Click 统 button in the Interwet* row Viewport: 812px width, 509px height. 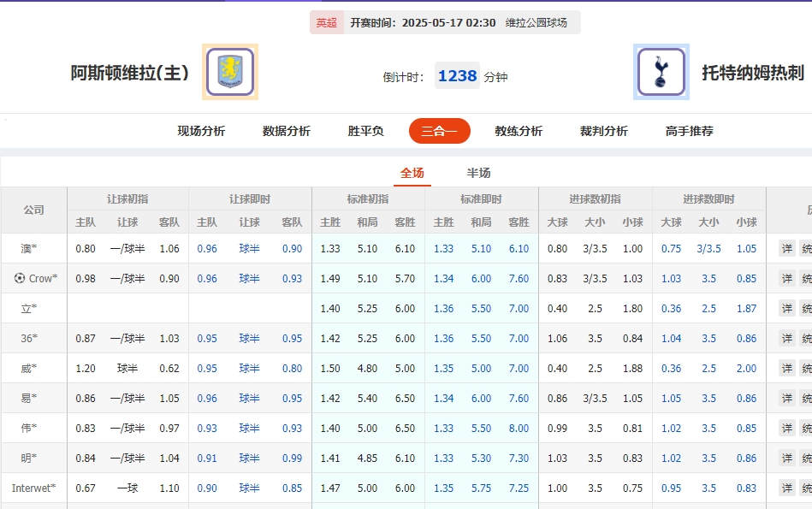pos(807,488)
